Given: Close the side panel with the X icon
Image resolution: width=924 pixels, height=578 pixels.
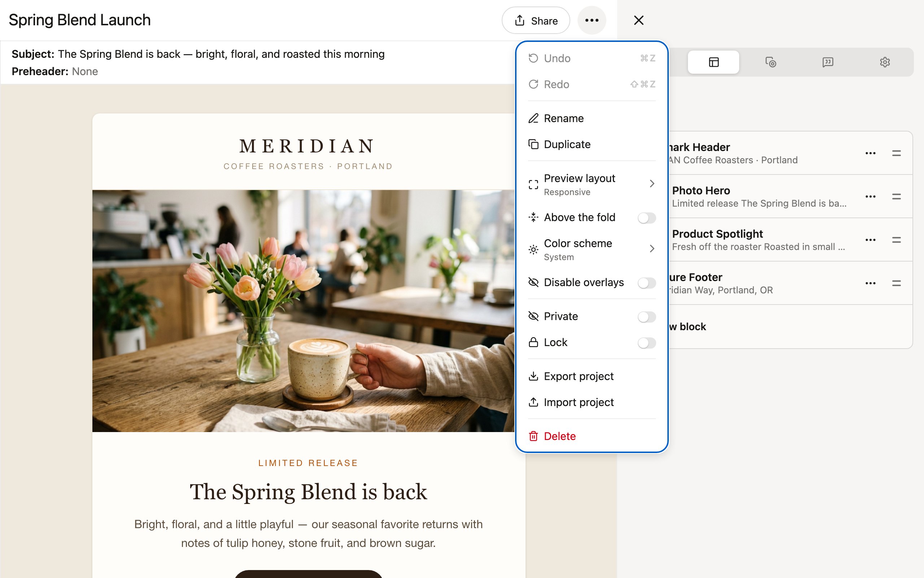Looking at the screenshot, I should tap(639, 20).
